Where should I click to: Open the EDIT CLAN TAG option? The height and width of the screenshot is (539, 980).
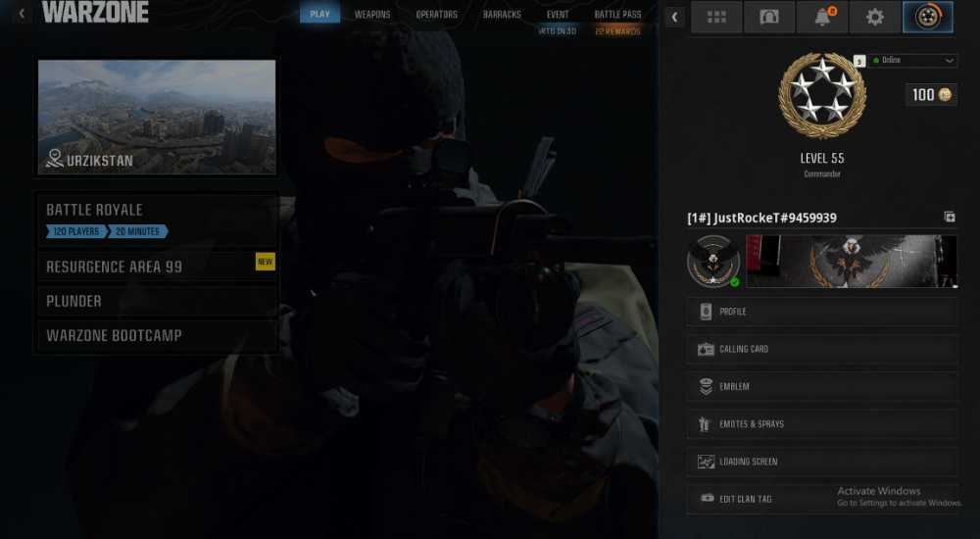[822, 499]
